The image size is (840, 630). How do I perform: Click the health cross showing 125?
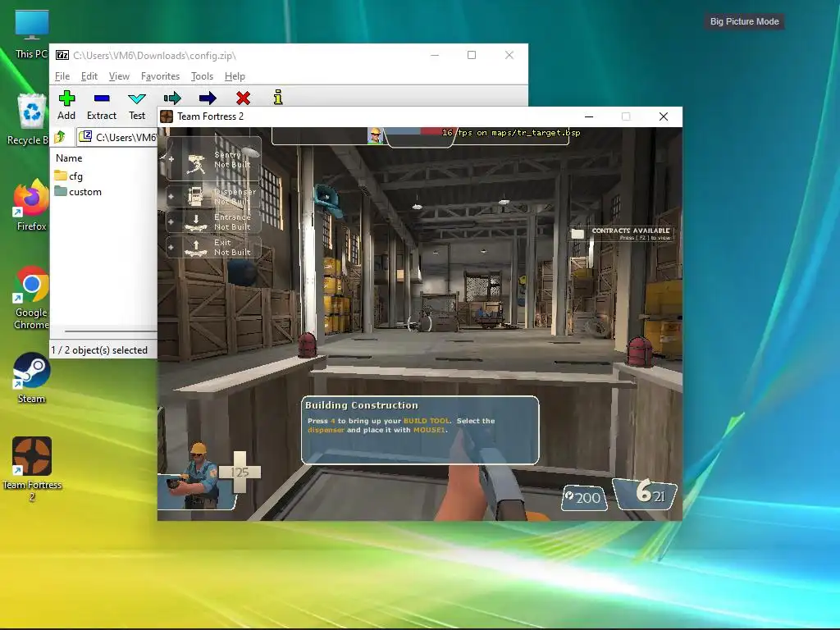coord(240,472)
